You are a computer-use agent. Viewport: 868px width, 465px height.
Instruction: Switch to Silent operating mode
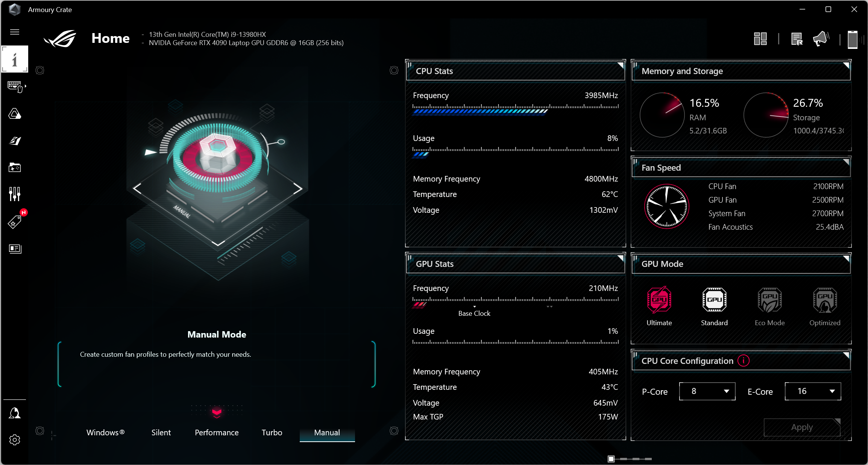[161, 432]
